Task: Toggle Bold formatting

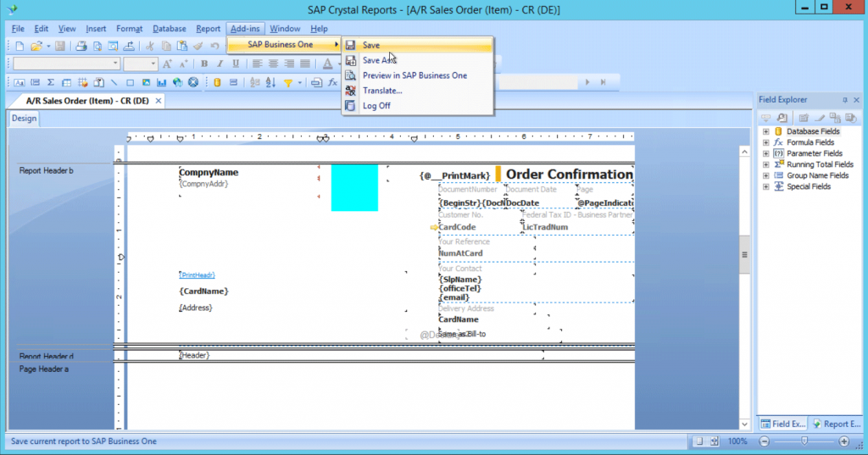Action: (x=204, y=64)
